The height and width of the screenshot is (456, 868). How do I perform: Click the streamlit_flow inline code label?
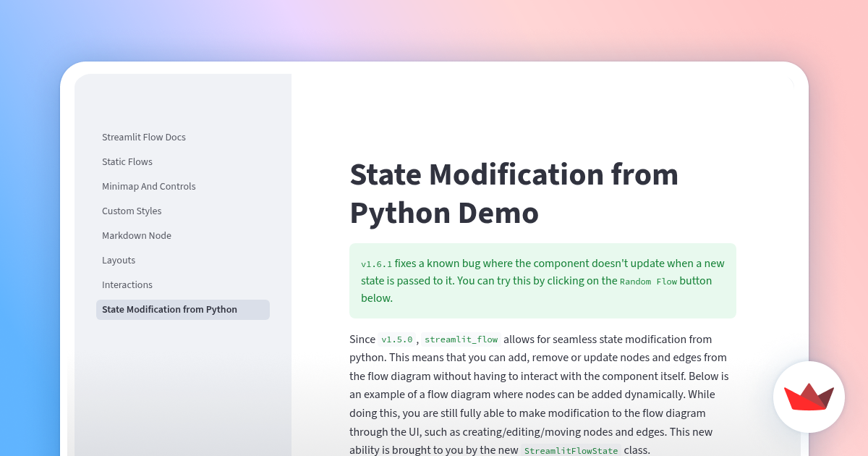(x=461, y=339)
